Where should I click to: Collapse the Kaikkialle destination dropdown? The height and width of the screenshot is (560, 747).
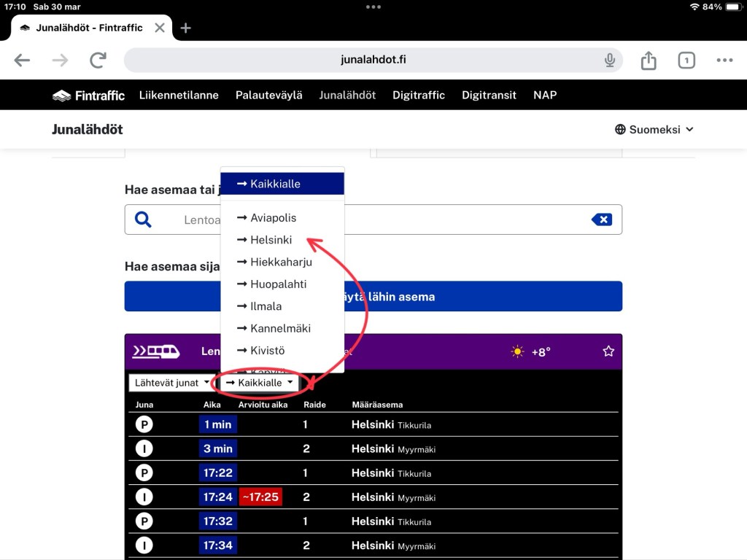click(260, 383)
